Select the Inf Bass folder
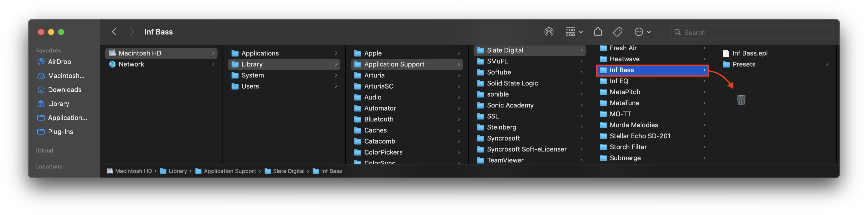 (x=652, y=70)
